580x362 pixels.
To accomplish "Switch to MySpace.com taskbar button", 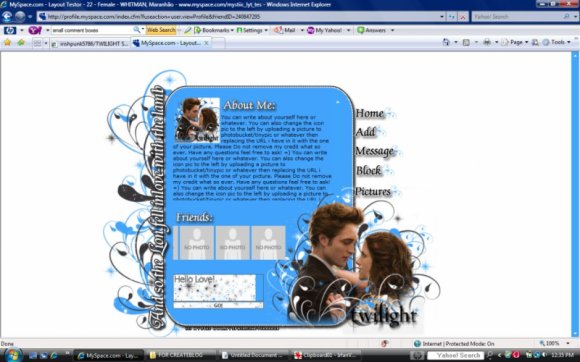I will (x=108, y=355).
